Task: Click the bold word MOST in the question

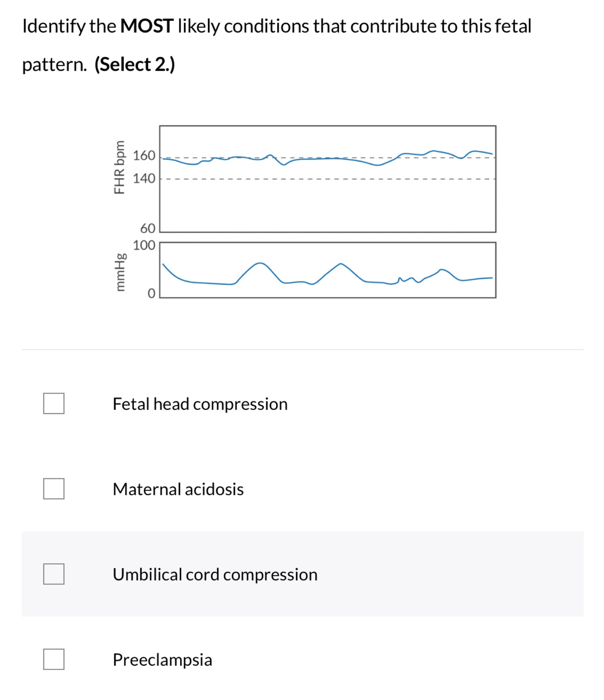Action: click(x=147, y=26)
